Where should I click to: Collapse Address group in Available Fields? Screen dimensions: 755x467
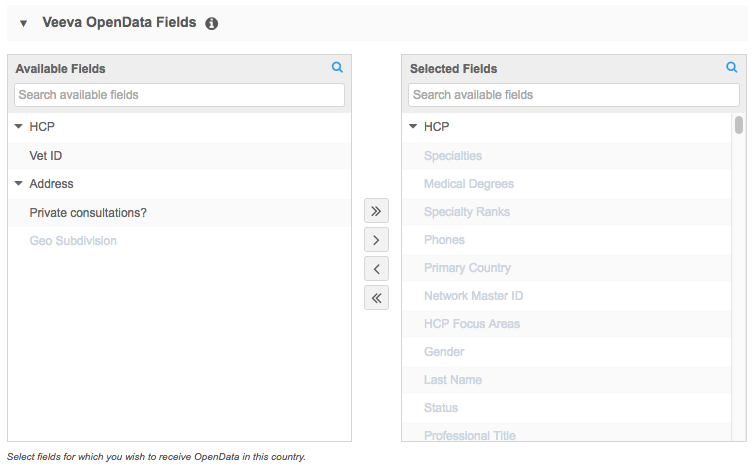pos(19,184)
